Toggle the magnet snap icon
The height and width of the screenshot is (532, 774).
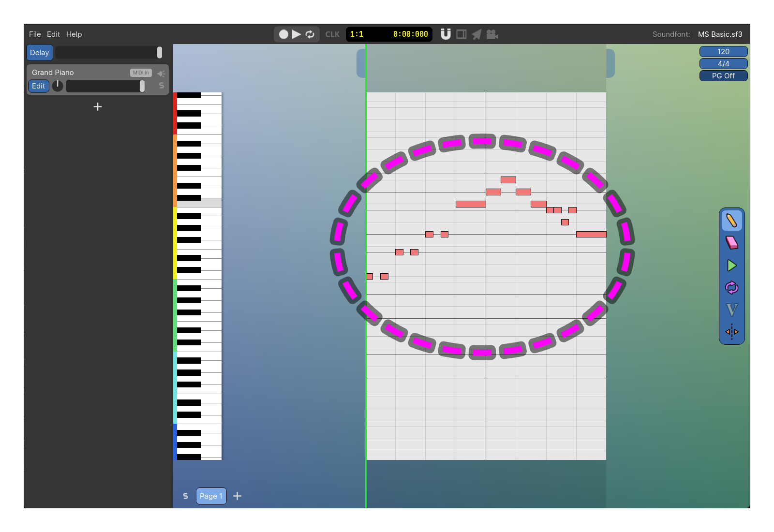[446, 34]
